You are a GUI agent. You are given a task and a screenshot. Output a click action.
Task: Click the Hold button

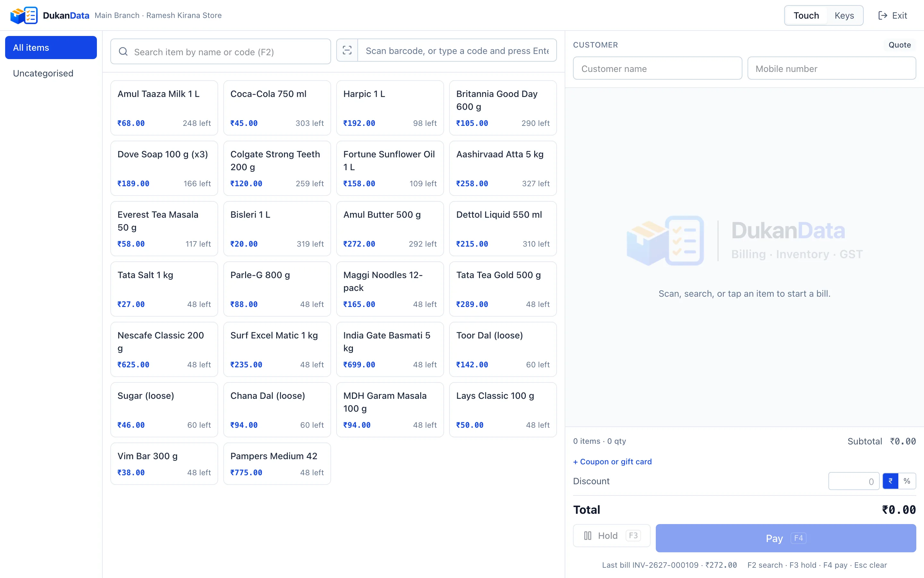coord(611,536)
